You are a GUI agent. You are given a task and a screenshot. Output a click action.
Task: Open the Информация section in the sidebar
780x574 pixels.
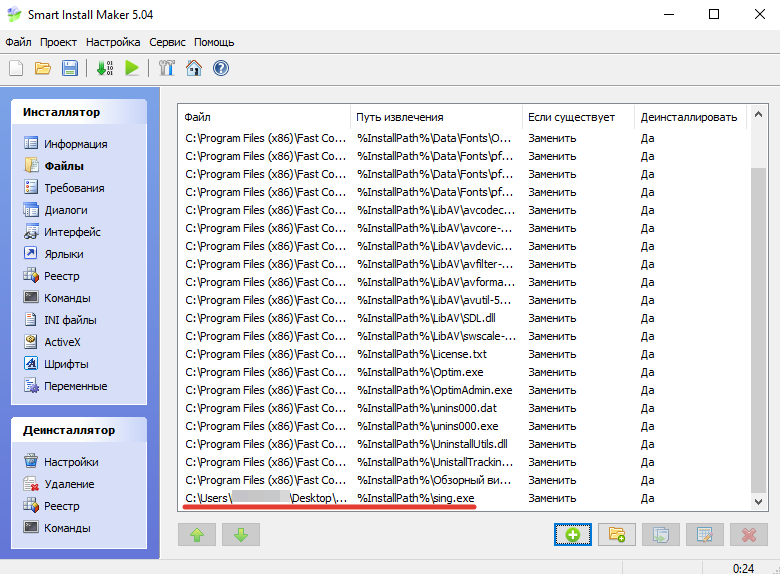(66, 144)
